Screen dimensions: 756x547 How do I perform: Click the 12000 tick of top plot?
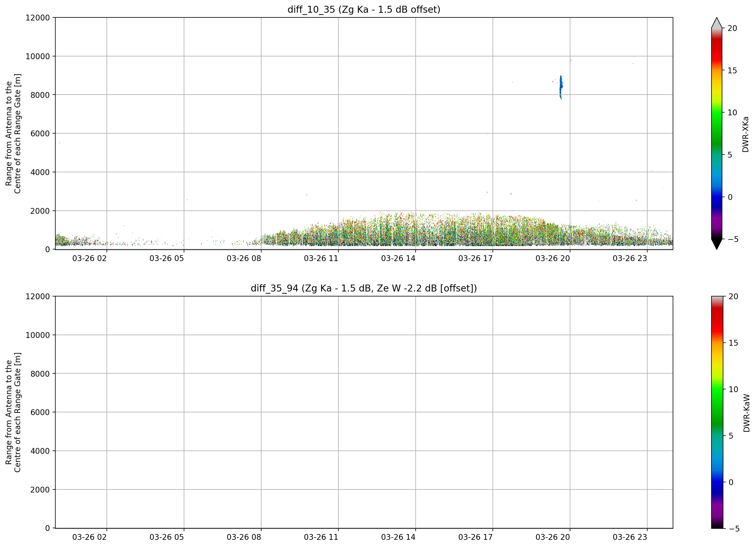(38, 18)
